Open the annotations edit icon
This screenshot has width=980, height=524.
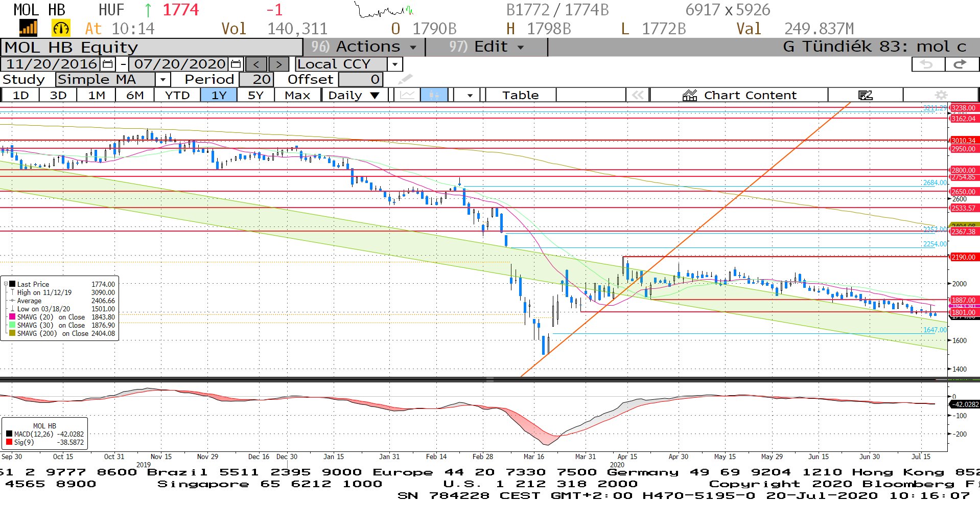866,95
